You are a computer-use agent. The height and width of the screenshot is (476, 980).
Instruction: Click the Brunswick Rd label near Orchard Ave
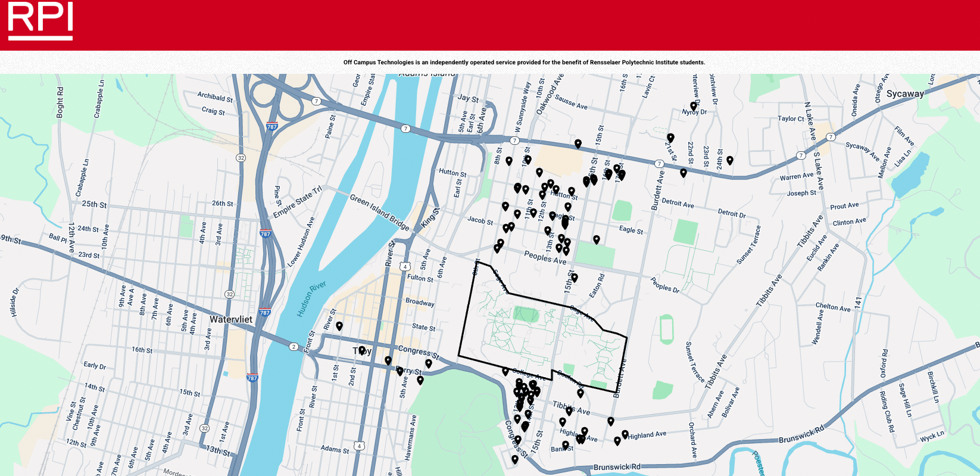pyautogui.click(x=617, y=467)
